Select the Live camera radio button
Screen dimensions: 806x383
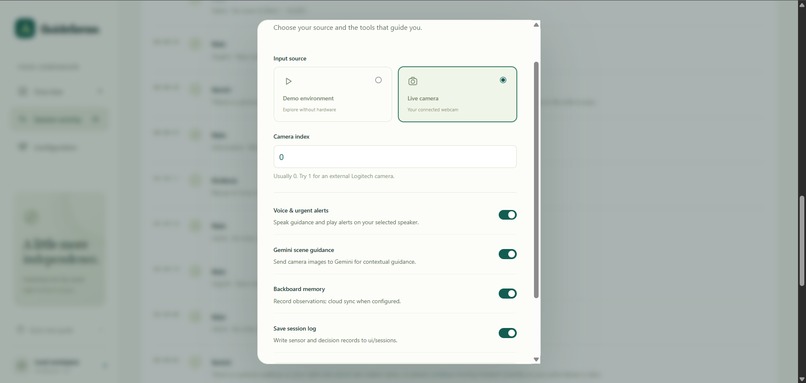tap(503, 80)
